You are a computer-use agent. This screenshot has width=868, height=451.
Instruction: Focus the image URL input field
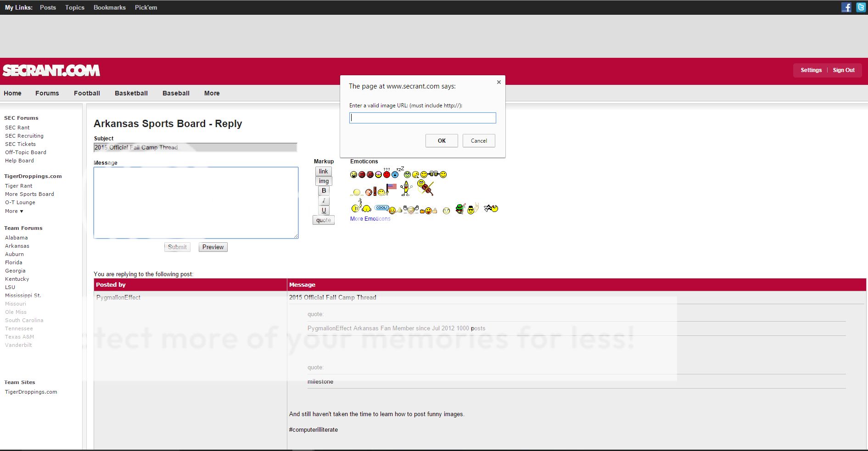(x=422, y=118)
